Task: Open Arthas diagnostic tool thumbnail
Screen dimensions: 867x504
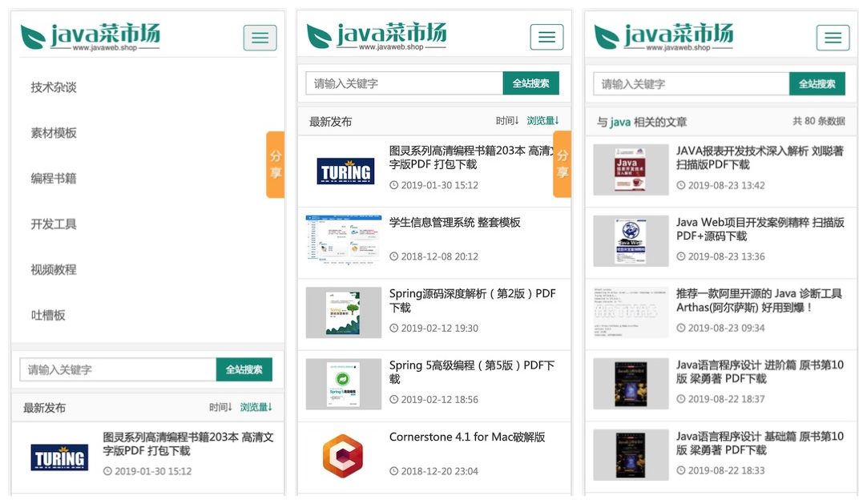Action: pyautogui.click(x=631, y=312)
